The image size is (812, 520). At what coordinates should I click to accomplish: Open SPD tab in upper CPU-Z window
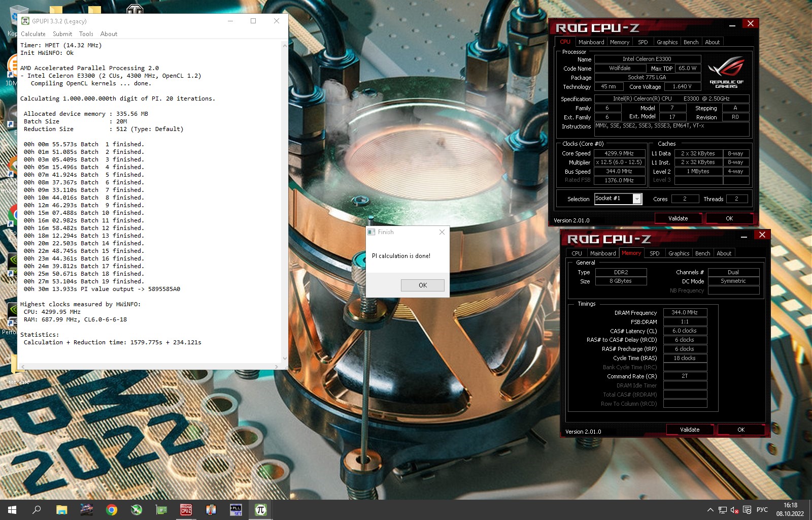coord(643,42)
